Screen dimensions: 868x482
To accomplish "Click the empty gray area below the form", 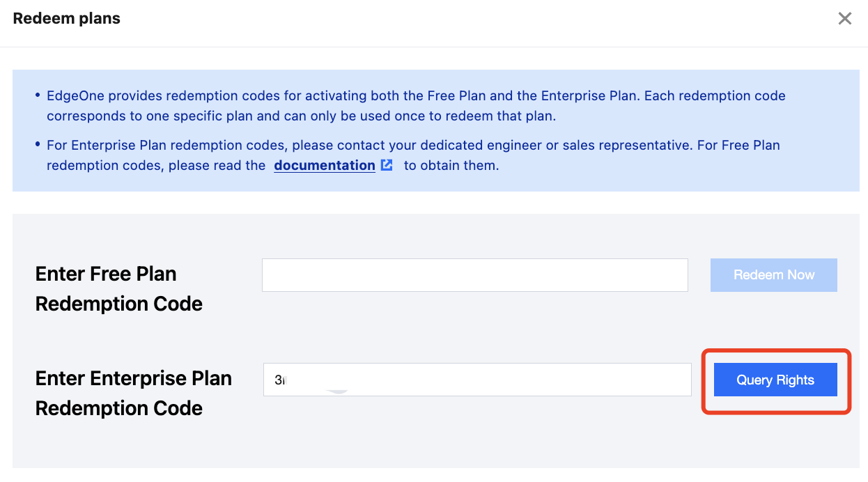I will [x=435, y=446].
